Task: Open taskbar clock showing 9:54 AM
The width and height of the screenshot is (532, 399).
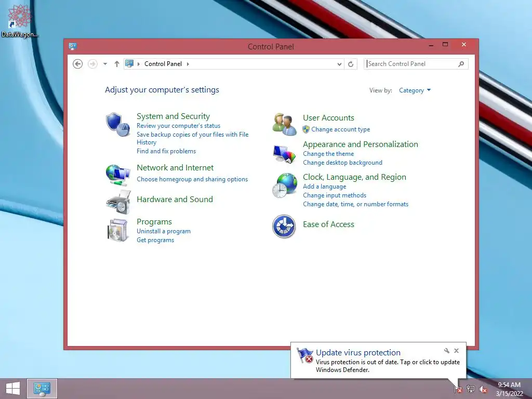Action: click(509, 389)
